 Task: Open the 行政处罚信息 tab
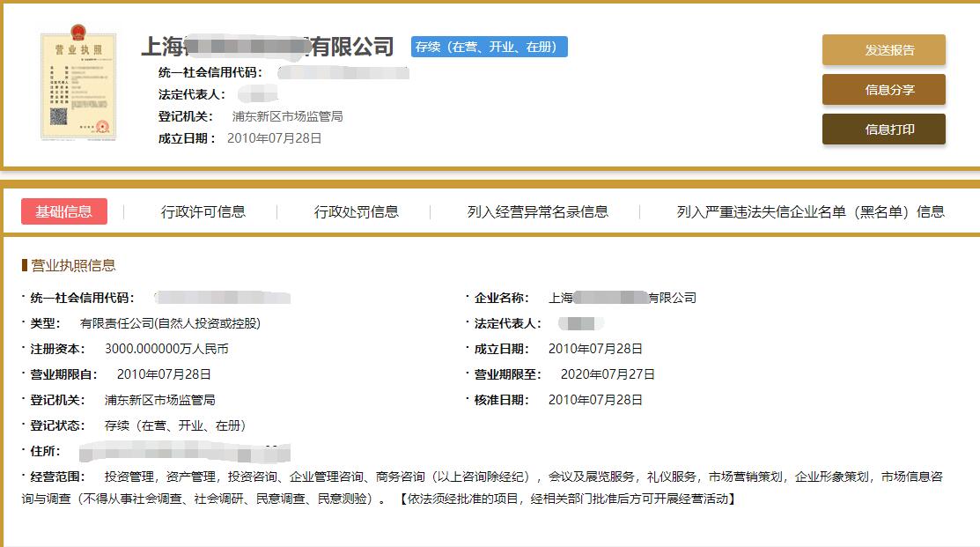coord(357,212)
